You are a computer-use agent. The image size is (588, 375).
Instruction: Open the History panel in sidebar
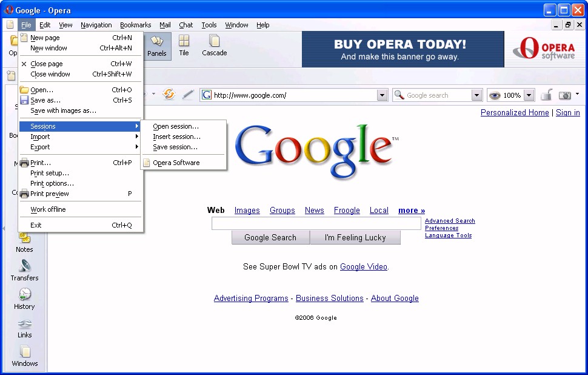[x=24, y=299]
